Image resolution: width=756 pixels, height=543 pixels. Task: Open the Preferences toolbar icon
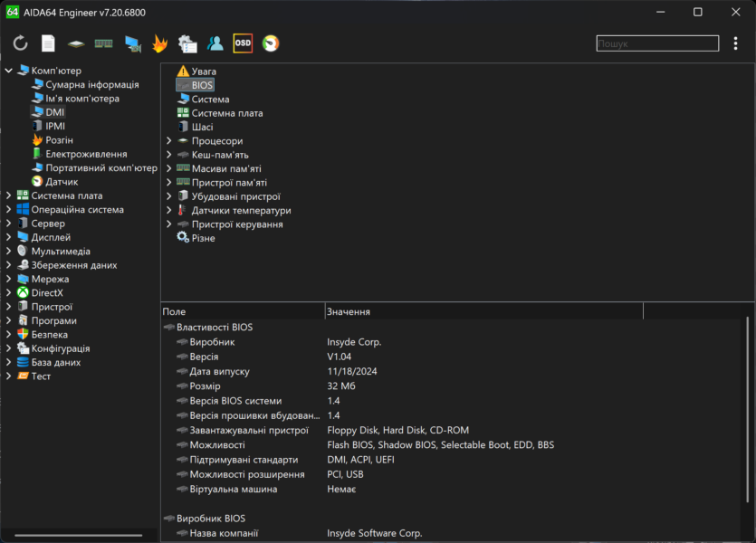coord(187,43)
